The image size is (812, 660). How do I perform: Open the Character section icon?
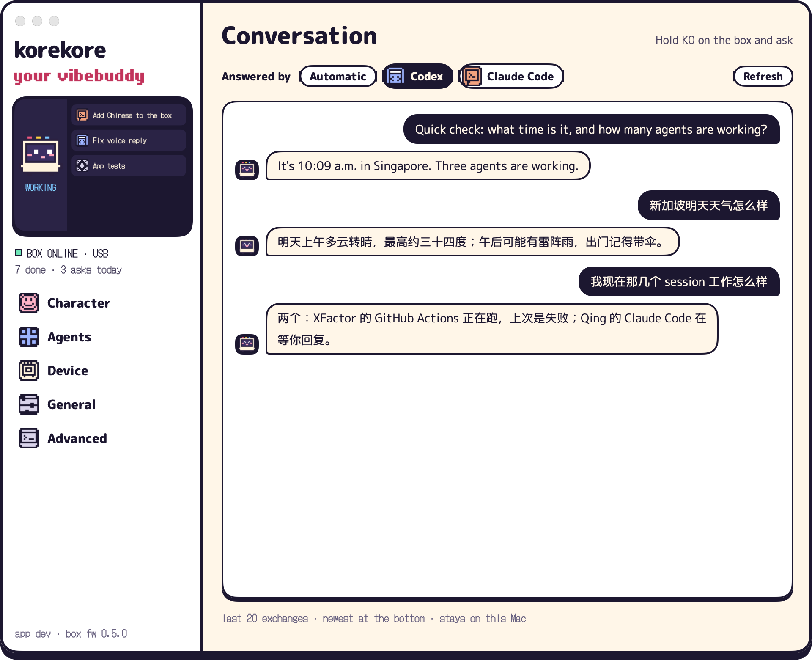pyautogui.click(x=29, y=303)
